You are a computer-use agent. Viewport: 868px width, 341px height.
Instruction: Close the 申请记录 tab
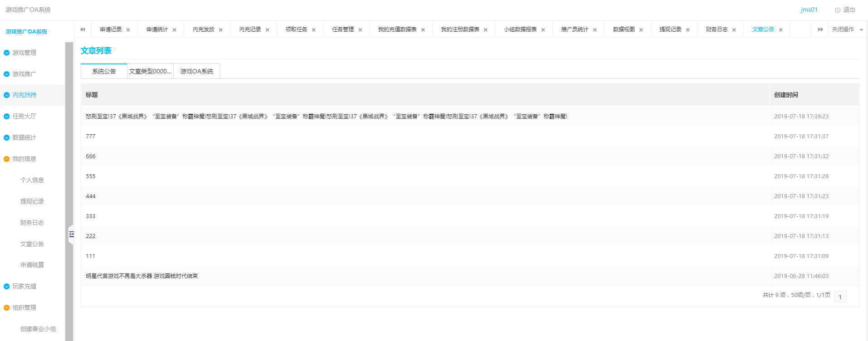click(x=128, y=30)
